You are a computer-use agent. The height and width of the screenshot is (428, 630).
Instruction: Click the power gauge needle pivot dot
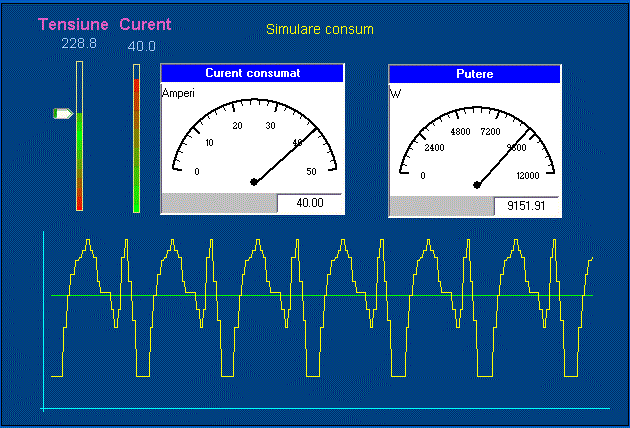tap(477, 183)
